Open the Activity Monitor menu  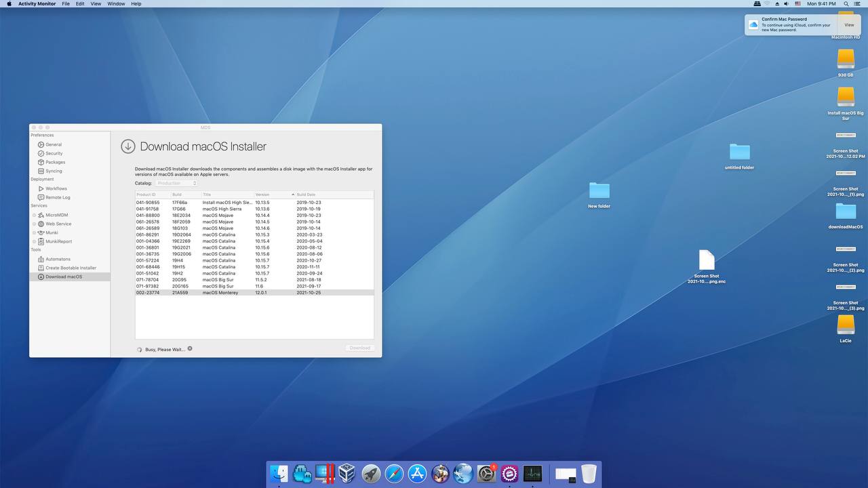[x=37, y=3]
